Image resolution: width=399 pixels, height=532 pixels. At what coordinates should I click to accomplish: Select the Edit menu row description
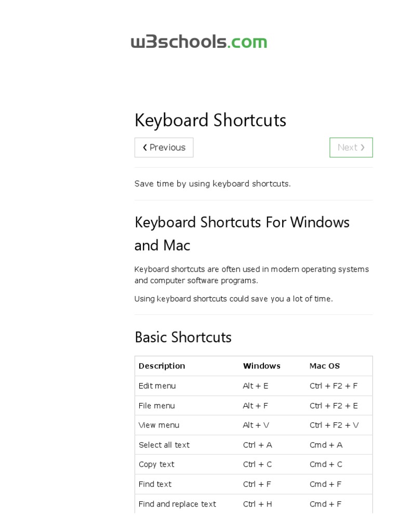tap(157, 386)
